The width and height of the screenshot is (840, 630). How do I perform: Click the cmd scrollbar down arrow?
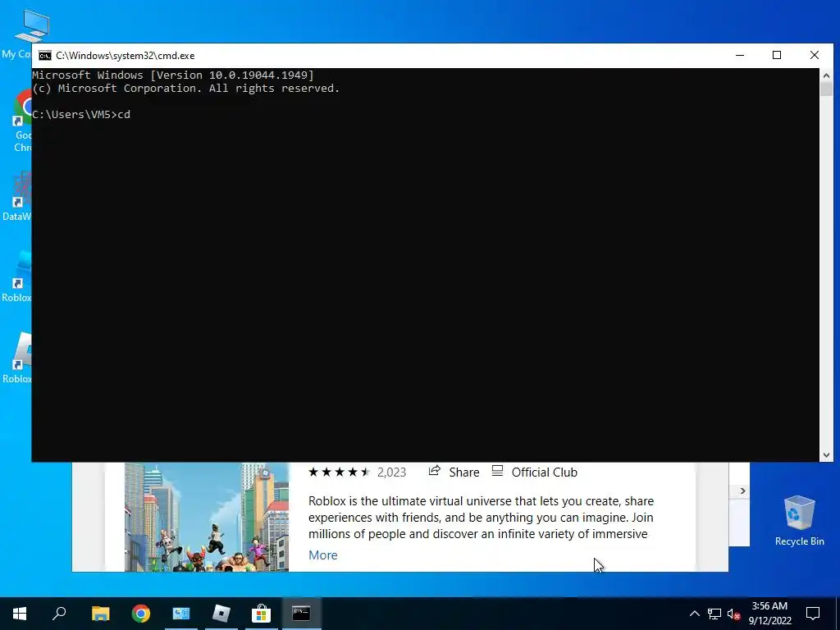[x=826, y=454]
